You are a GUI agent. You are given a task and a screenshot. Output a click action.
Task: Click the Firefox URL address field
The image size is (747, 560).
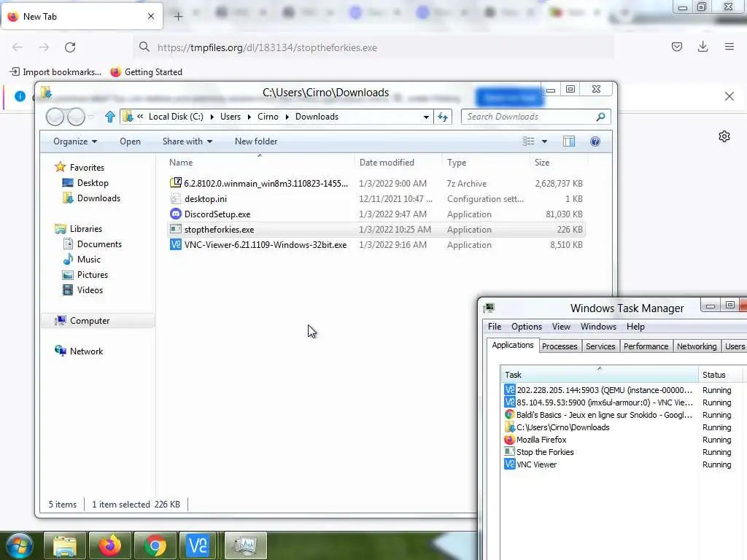373,47
